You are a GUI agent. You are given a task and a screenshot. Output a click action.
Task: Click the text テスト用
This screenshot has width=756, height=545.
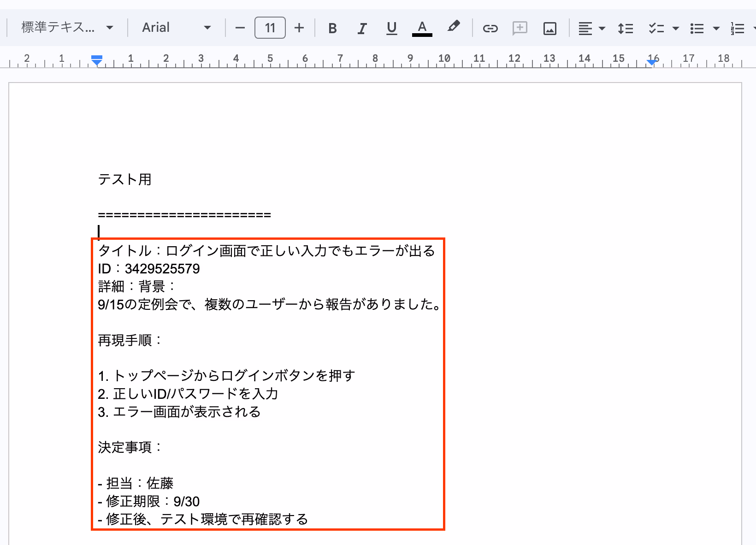[125, 179]
